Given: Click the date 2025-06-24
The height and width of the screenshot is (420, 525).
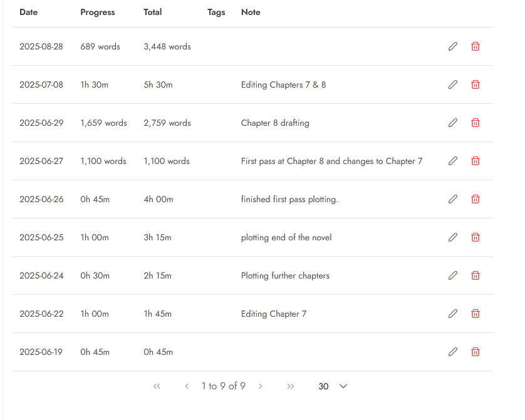Looking at the screenshot, I should tap(41, 275).
